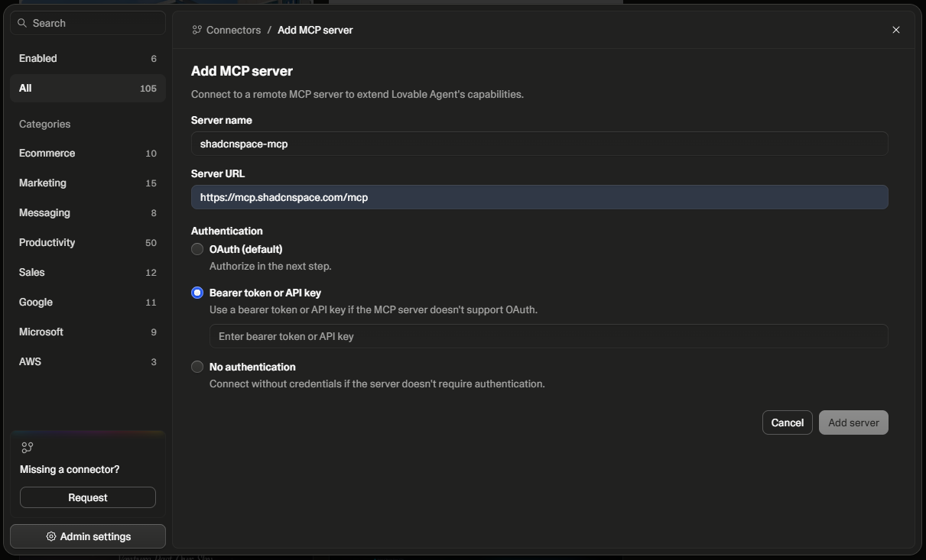
Task: Click the Connectors breadcrumb icon
Action: click(x=197, y=30)
